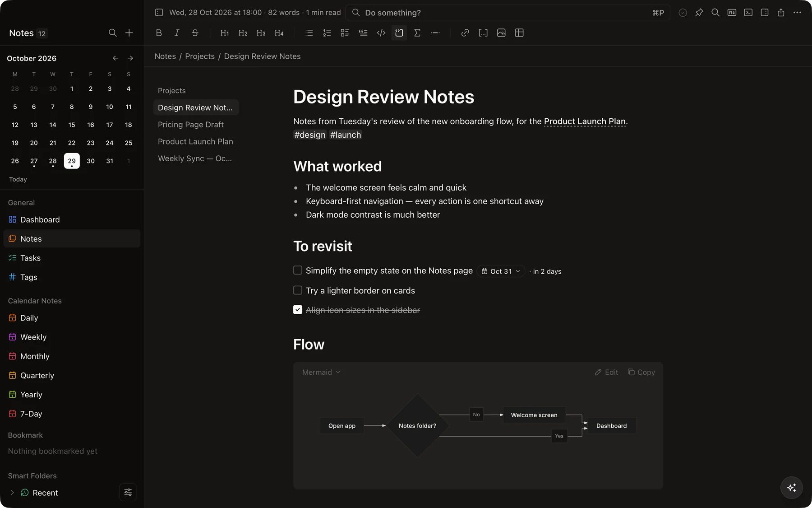Share the note using the share icon
The height and width of the screenshot is (508, 812).
(781, 13)
